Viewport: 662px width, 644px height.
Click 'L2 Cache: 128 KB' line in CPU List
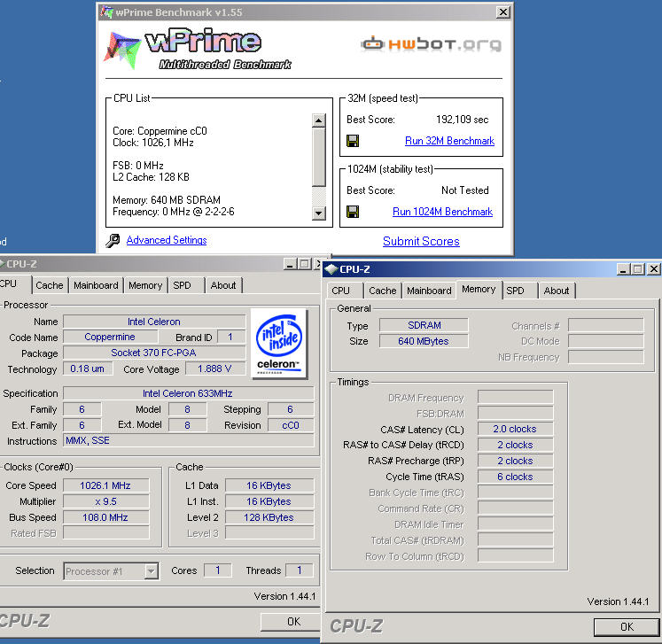click(x=151, y=177)
